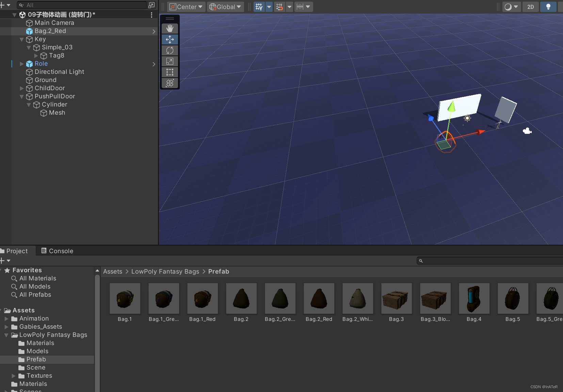This screenshot has width=563, height=392.
Task: Expand the ChildDoor hierarchy item
Action: [21, 88]
